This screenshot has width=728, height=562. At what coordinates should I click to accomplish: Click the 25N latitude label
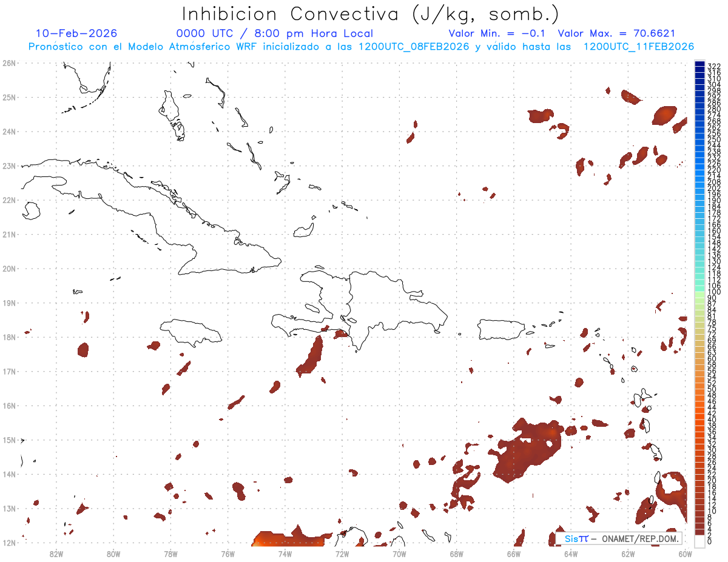(9, 97)
